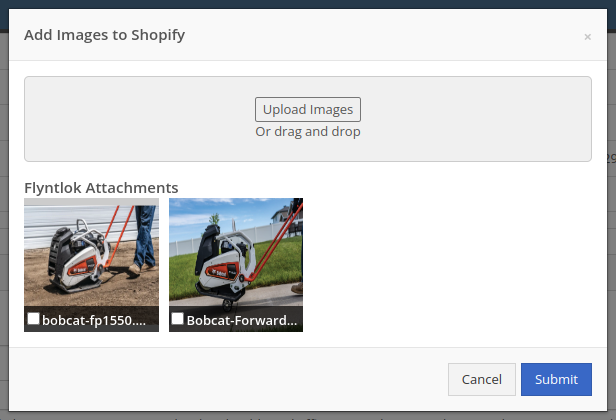Click the Upload Images button
Image resolution: width=616 pixels, height=420 pixels.
click(x=308, y=109)
